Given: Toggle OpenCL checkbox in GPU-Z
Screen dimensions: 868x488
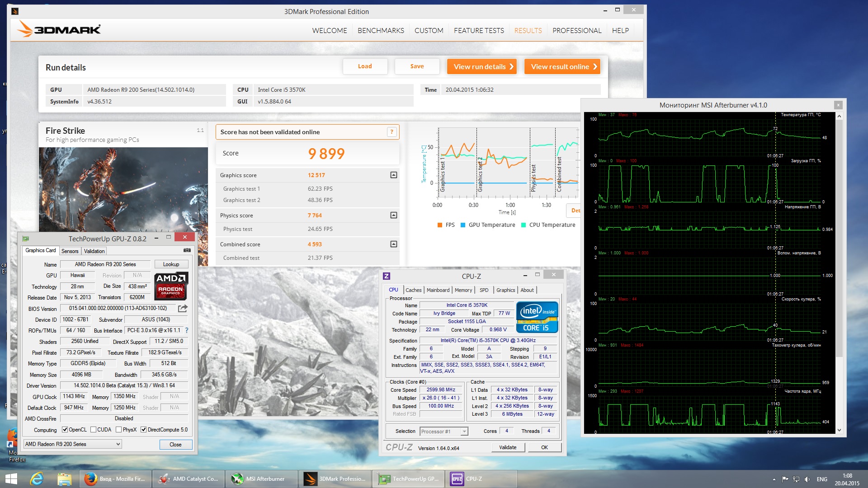Looking at the screenshot, I should point(65,430).
